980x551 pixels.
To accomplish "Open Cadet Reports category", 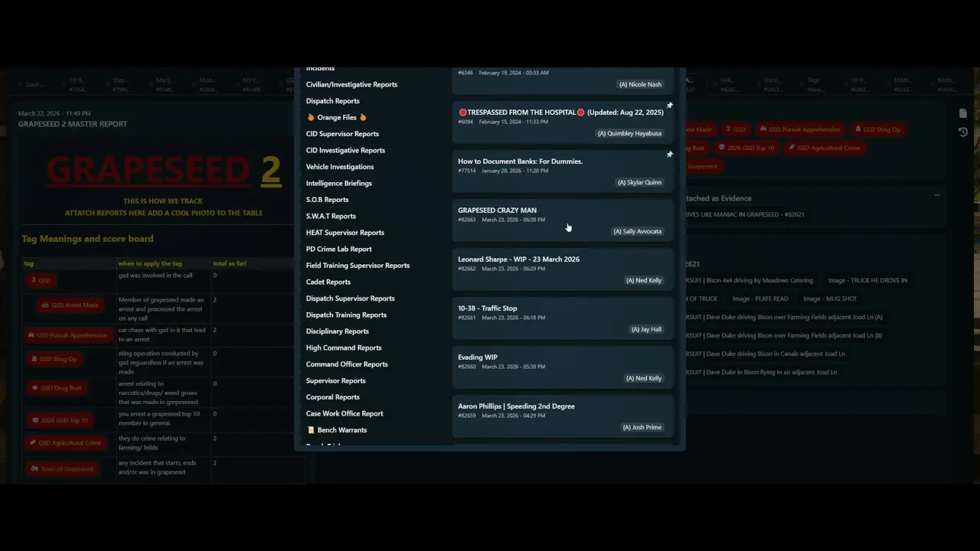I will click(328, 282).
